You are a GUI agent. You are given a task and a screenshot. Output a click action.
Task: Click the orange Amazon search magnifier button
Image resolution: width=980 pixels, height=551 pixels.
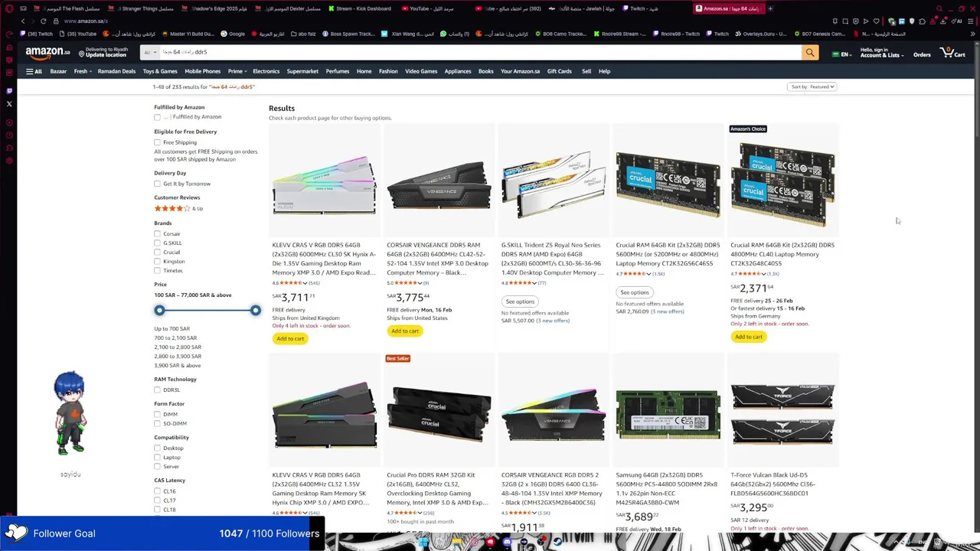(x=809, y=52)
